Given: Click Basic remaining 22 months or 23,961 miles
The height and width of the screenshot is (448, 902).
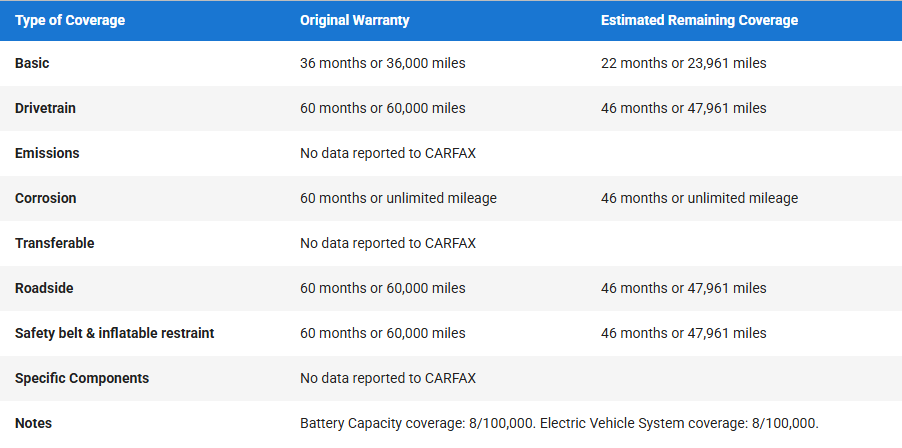Looking at the screenshot, I should 683,63.
